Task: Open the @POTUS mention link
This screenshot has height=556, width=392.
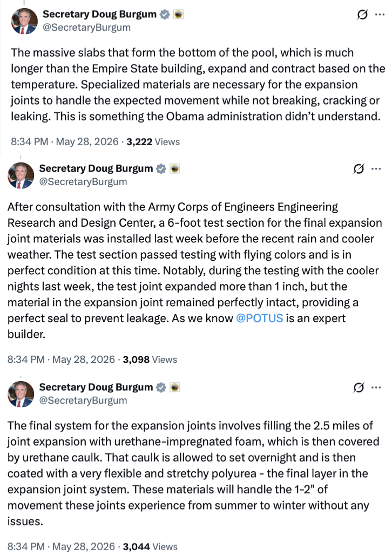Action: (259, 318)
